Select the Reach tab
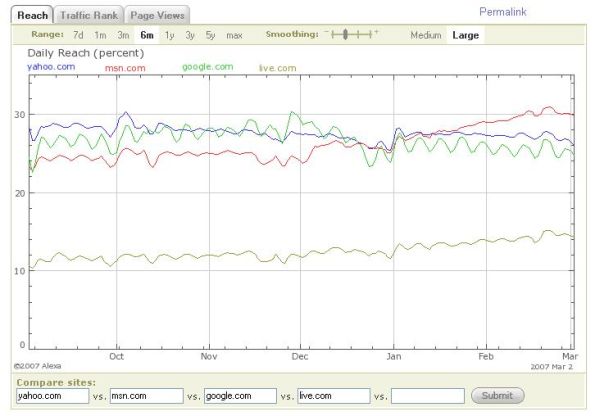 point(33,16)
